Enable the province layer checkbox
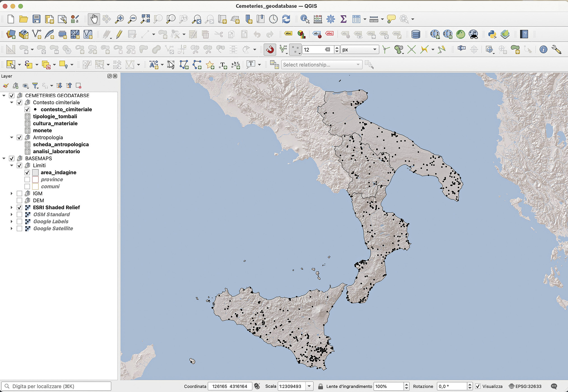Viewport: 568px width, 392px height. pos(27,180)
